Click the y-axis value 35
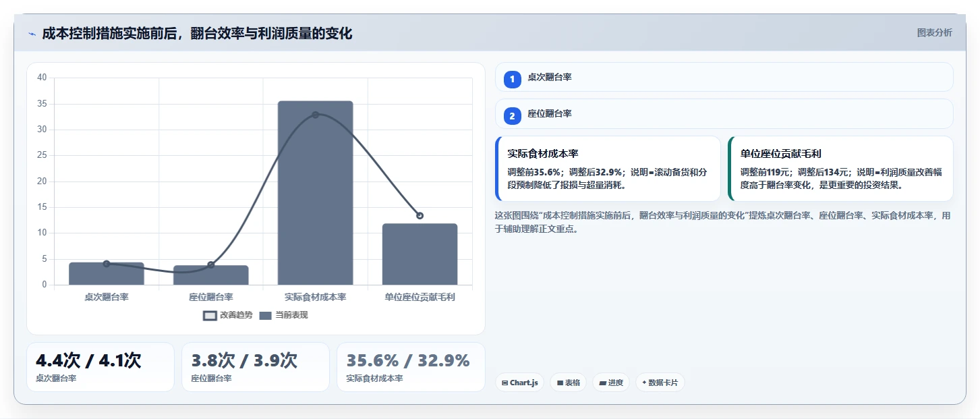The width and height of the screenshot is (980, 419). tap(42, 104)
